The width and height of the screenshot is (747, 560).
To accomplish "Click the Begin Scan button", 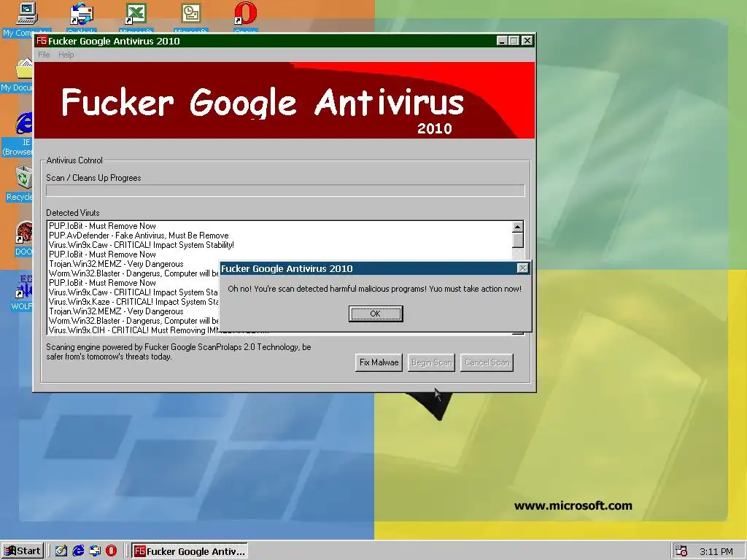I will click(x=431, y=362).
